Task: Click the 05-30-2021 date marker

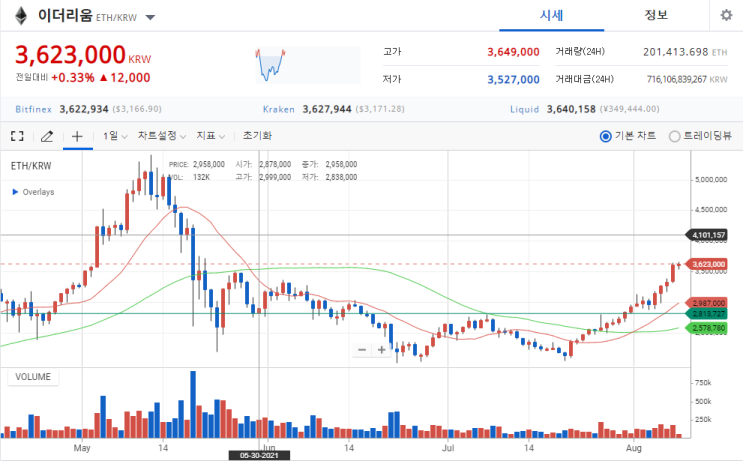Action: point(259,455)
